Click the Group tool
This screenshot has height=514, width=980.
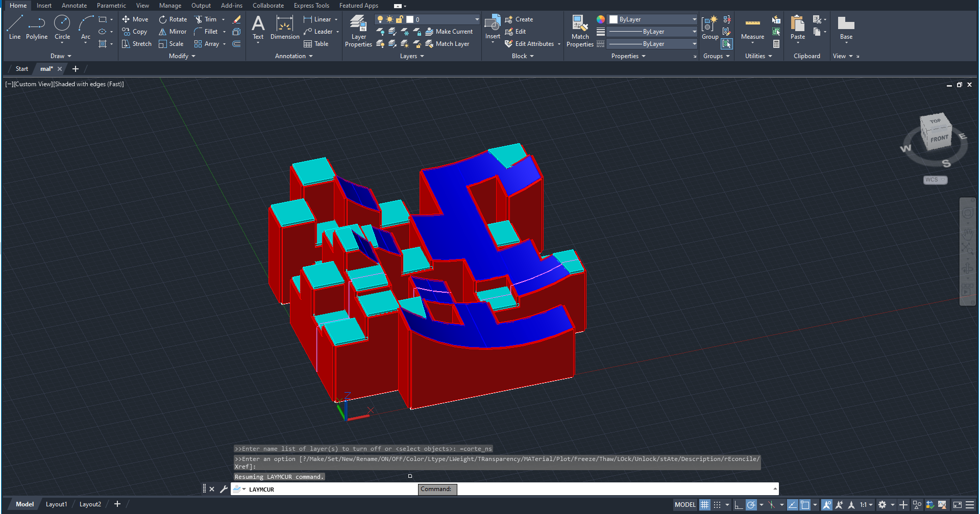coord(710,28)
